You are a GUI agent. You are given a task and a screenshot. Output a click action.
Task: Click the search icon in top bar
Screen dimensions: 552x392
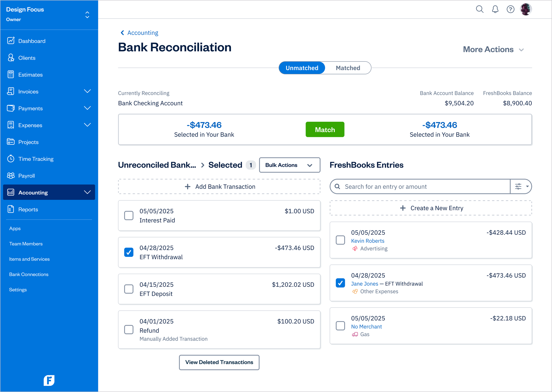480,9
